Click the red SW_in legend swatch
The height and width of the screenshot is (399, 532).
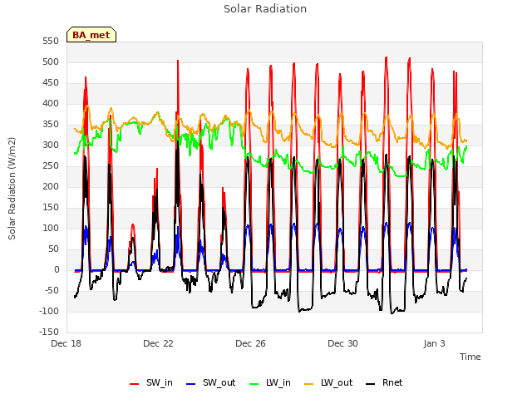[135, 384]
